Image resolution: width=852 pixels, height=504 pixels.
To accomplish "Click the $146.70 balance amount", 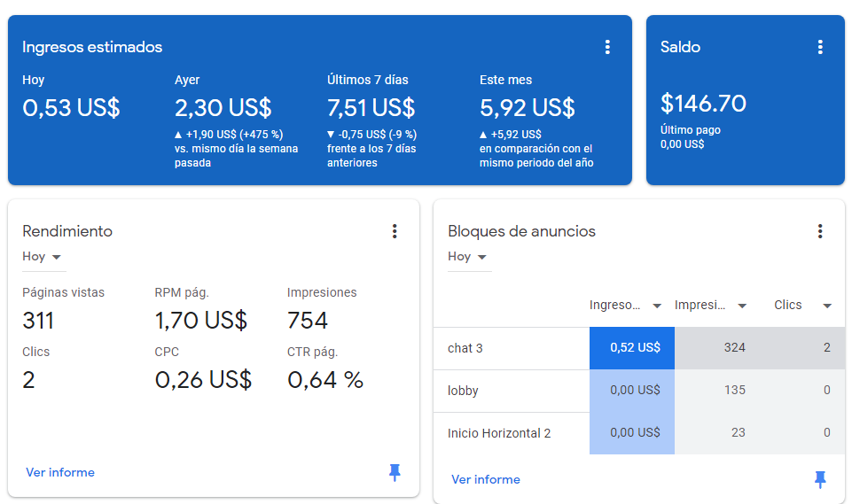I will tap(703, 103).
